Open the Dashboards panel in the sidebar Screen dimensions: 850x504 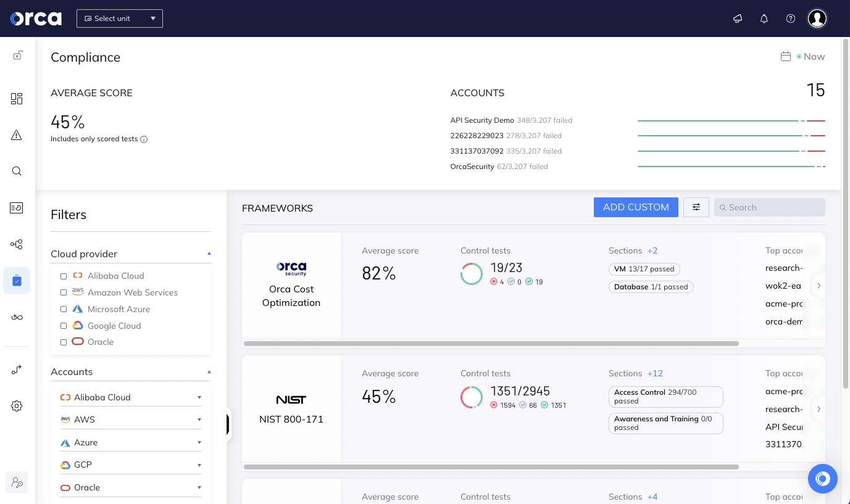pos(16,98)
